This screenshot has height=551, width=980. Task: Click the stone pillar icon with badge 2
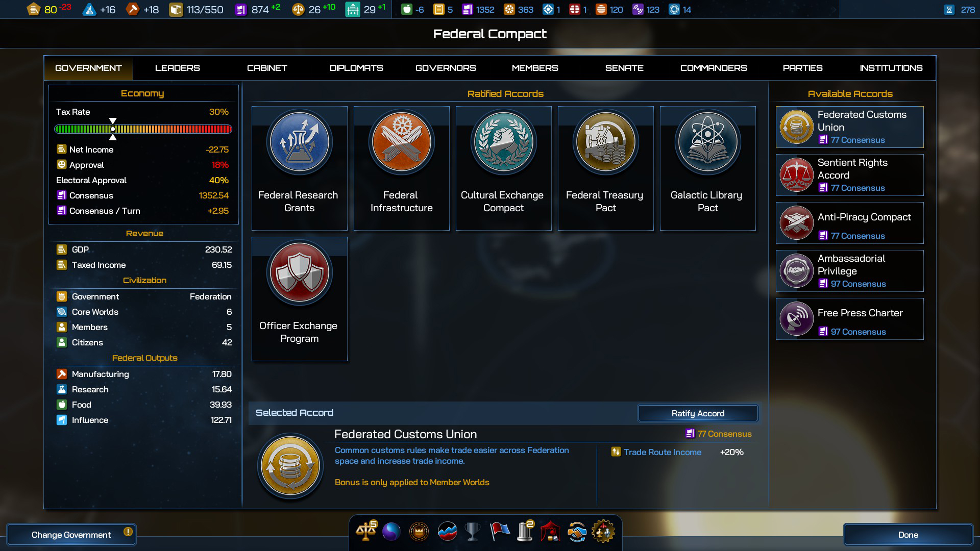click(x=525, y=532)
